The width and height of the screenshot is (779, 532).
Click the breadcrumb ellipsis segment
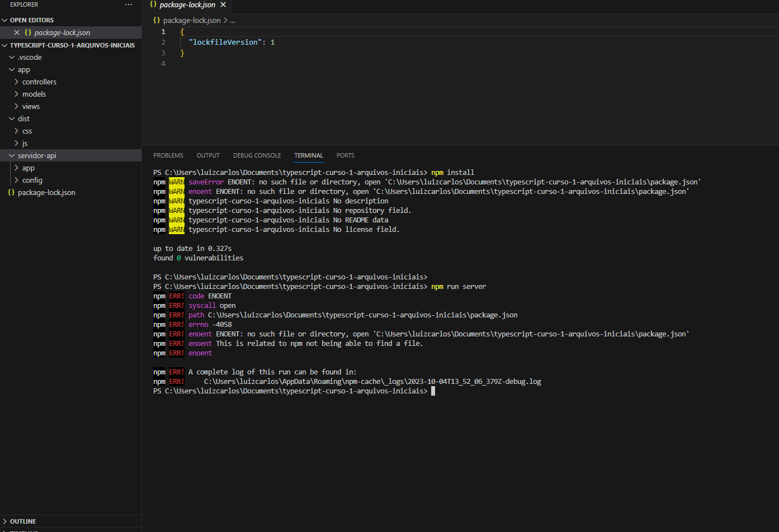(233, 20)
